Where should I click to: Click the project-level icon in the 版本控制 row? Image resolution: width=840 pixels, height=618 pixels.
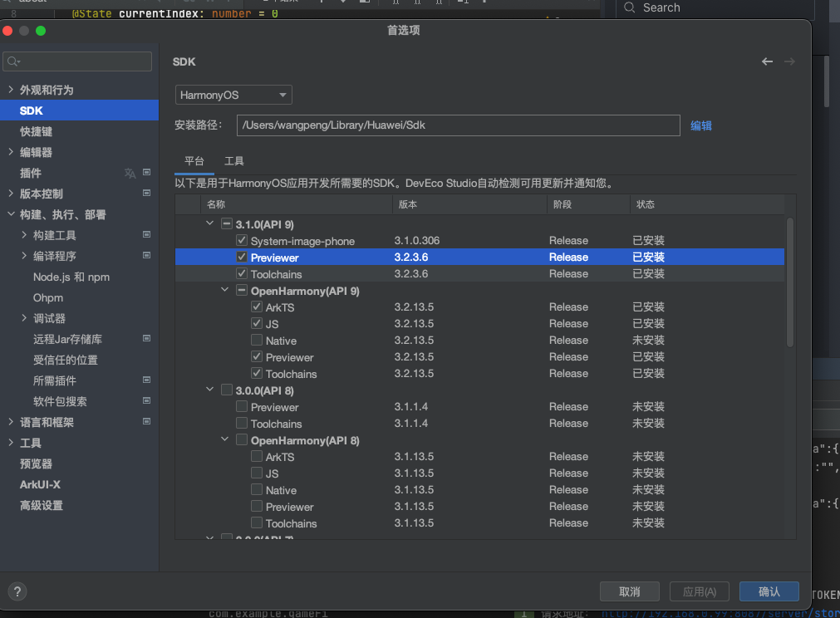[146, 193]
